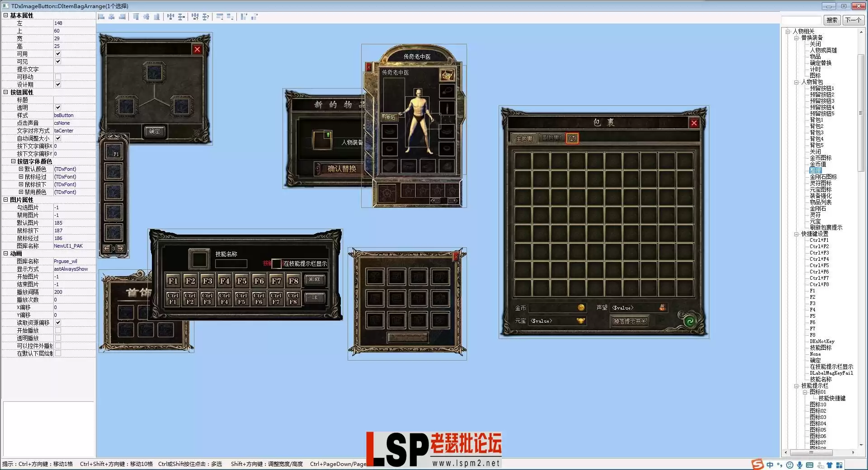Click the Sogou input method S icon in tray
Viewport: 868px width, 470px height.
pos(757,465)
